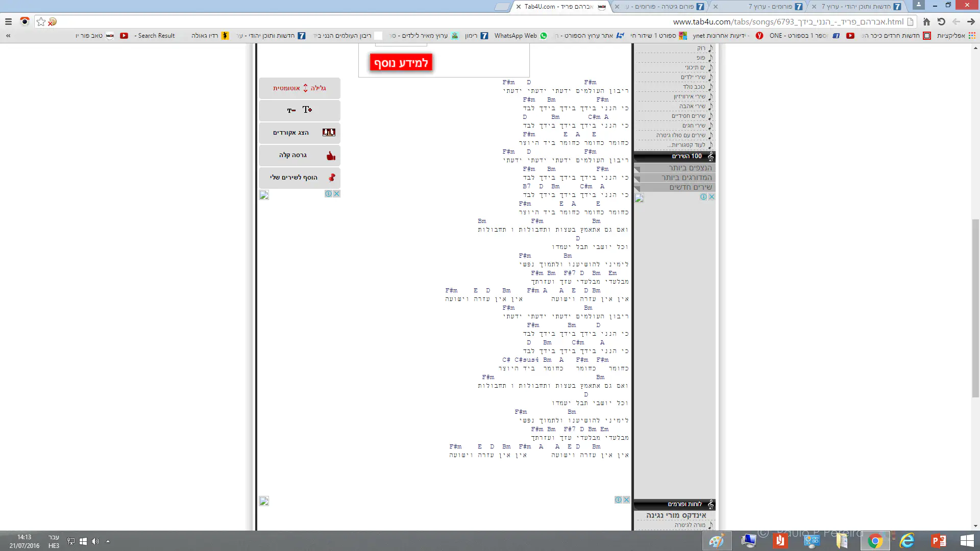980x551 pixels.
Task: Click the browser home icon
Action: 926,22
